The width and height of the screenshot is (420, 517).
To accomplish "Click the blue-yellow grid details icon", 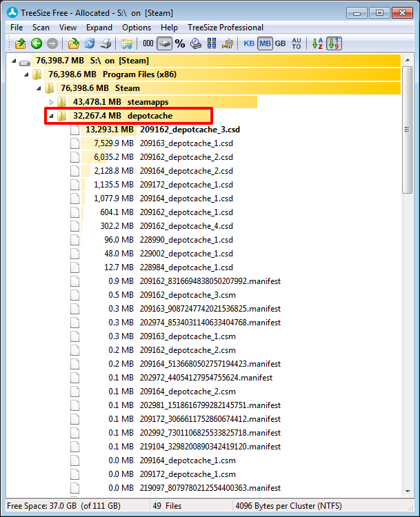I will tap(212, 43).
